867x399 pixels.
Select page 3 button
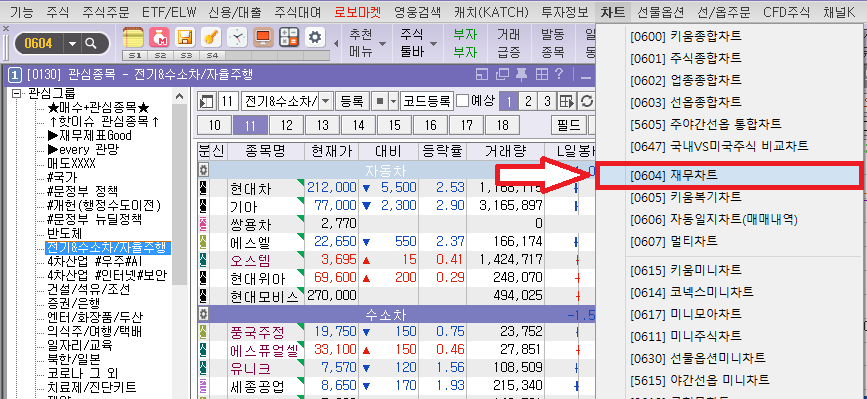pos(547,101)
